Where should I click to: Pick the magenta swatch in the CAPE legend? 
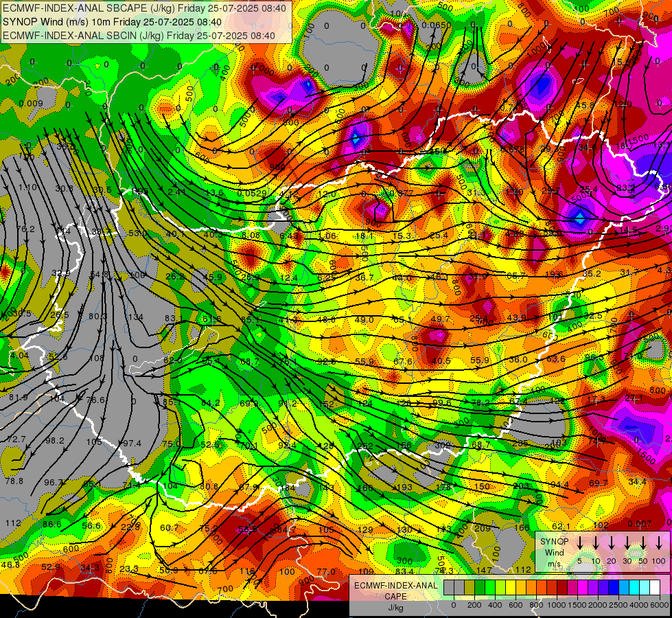tap(583, 588)
